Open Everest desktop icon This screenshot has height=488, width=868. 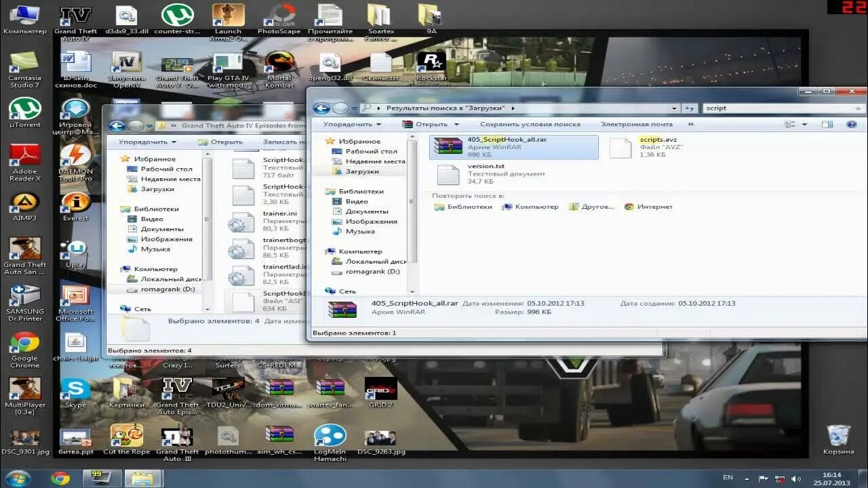[75, 207]
